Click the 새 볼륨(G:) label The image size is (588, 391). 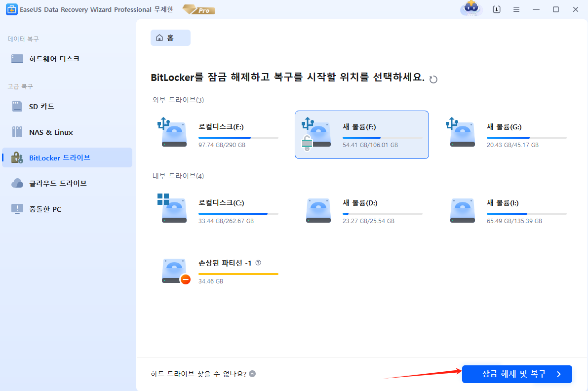(x=504, y=127)
